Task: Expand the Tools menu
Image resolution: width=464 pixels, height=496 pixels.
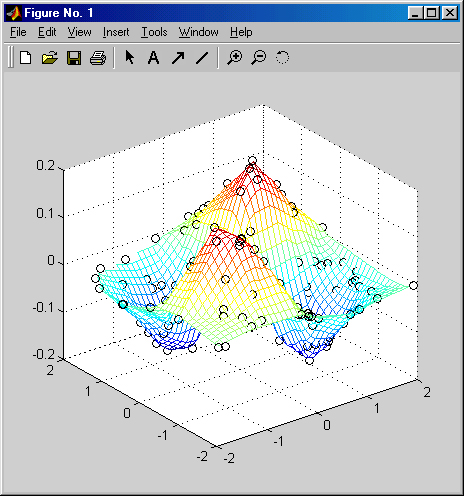Action: point(154,32)
